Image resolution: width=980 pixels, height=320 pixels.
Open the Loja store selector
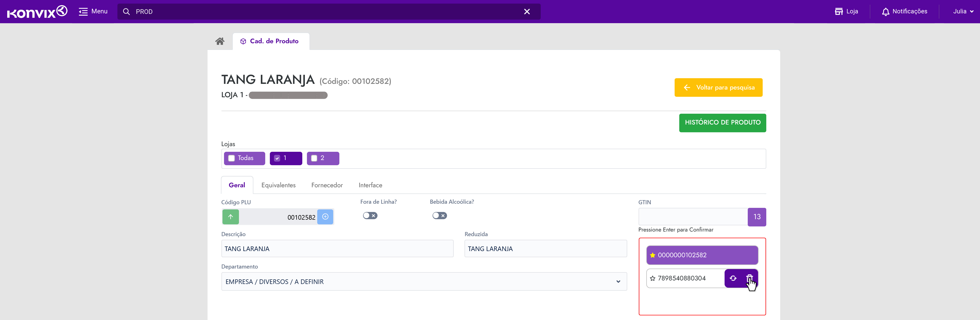tap(846, 11)
